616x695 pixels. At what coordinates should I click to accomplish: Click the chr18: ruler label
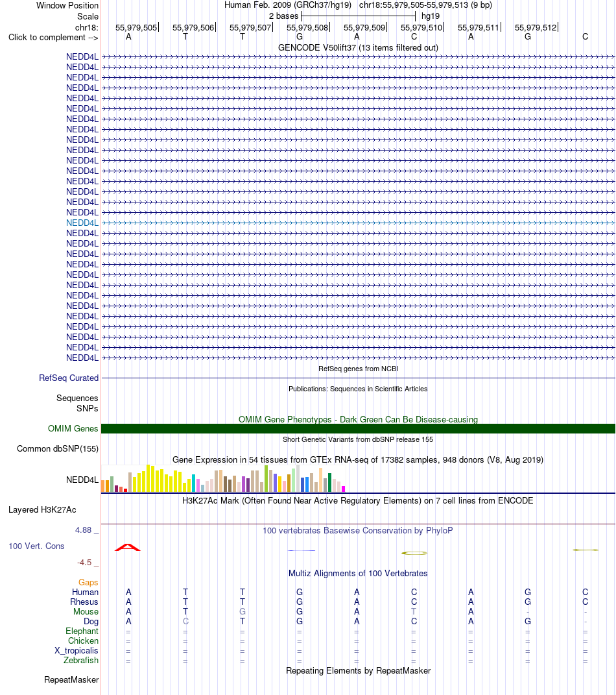(87, 27)
